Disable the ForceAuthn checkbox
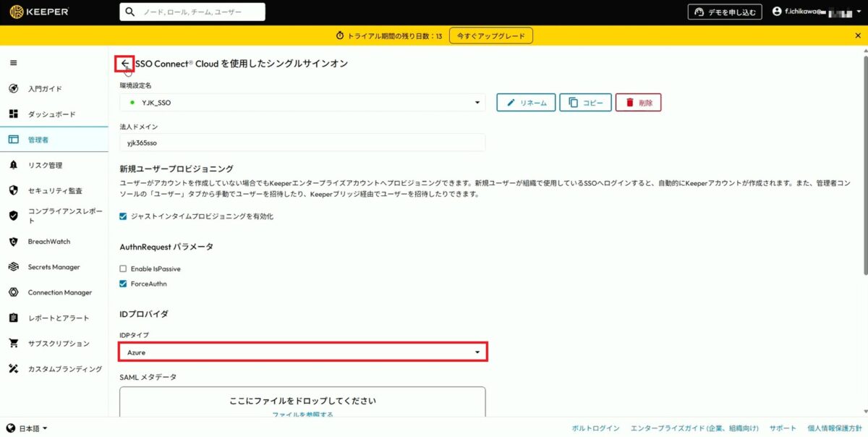 point(124,284)
